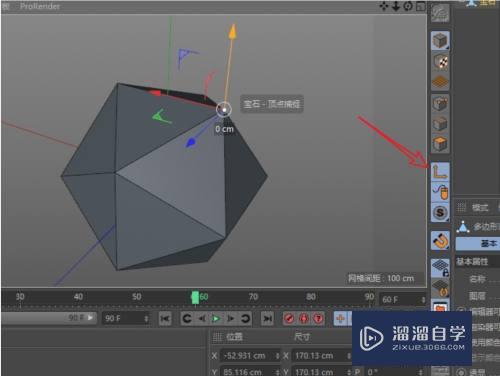Screen dimensions: 500x376
Task: Open the ProRender viewport menu
Action: 40,6
